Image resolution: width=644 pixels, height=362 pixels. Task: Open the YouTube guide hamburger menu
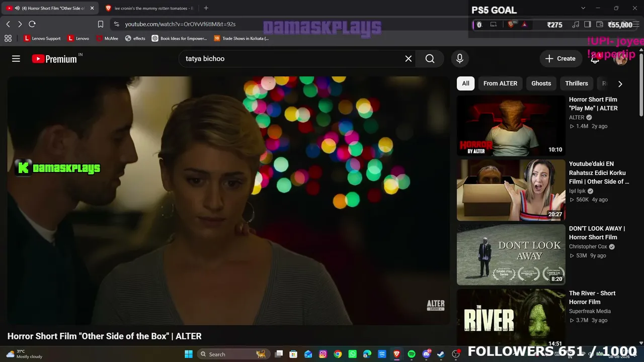(x=16, y=59)
